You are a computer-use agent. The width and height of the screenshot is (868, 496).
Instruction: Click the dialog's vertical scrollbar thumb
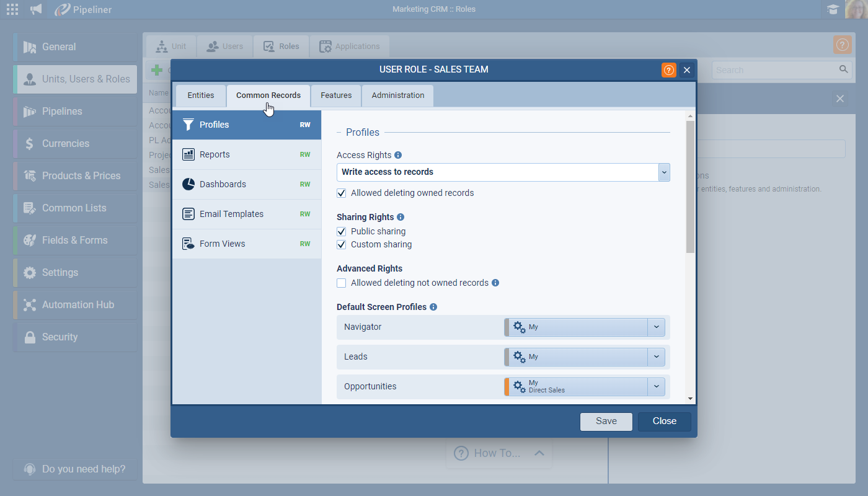point(690,186)
